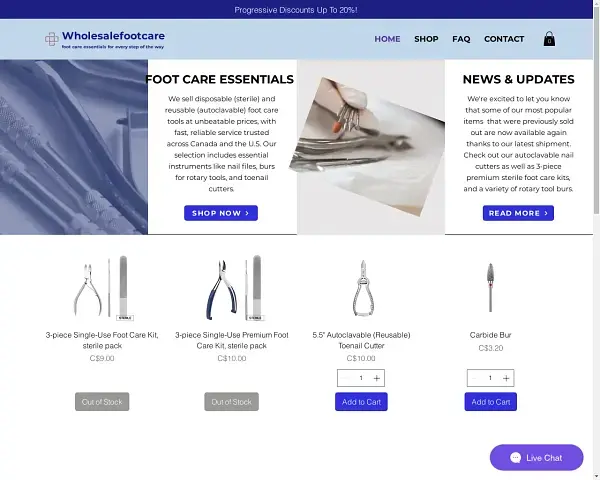Image resolution: width=600 pixels, height=480 pixels.
Task: Add the Carbide Bur to cart
Action: pyautogui.click(x=491, y=402)
